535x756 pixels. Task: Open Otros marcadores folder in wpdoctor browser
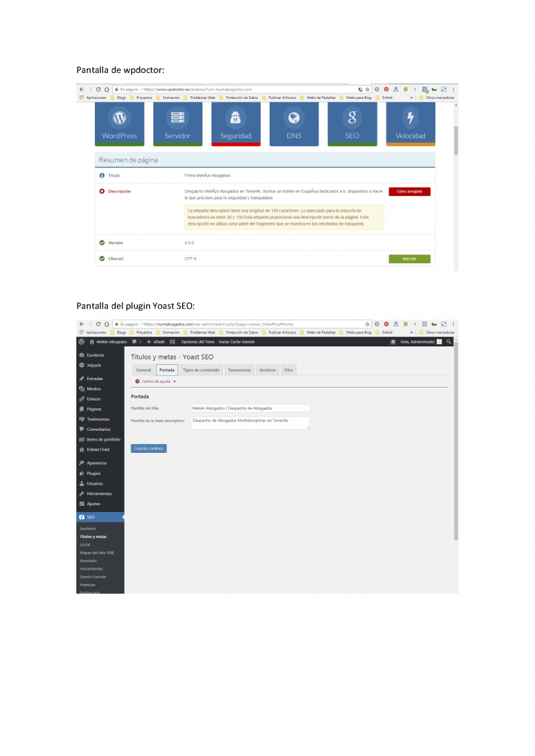[x=437, y=98]
